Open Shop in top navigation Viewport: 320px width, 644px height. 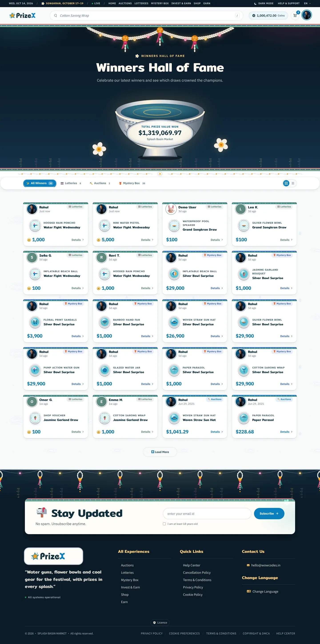tap(197, 4)
